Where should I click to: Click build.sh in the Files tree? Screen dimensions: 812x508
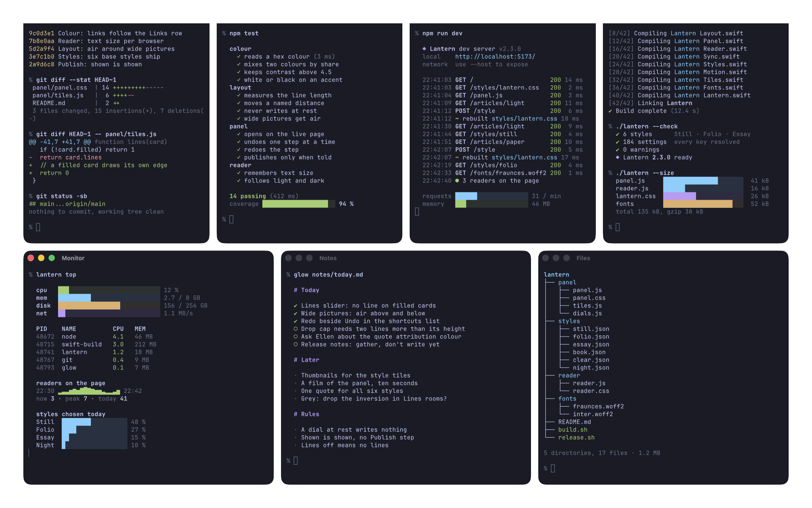(573, 430)
